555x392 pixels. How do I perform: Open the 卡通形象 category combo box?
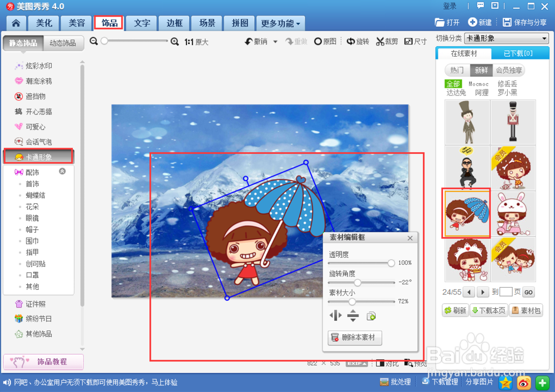507,38
